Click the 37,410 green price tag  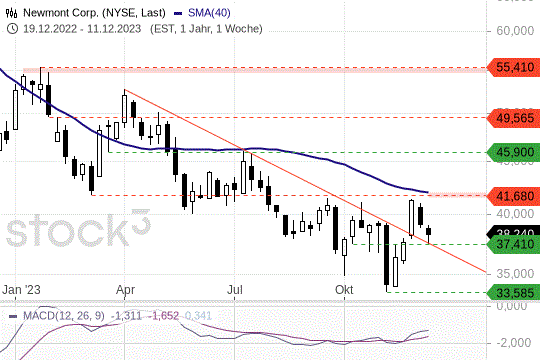click(514, 245)
